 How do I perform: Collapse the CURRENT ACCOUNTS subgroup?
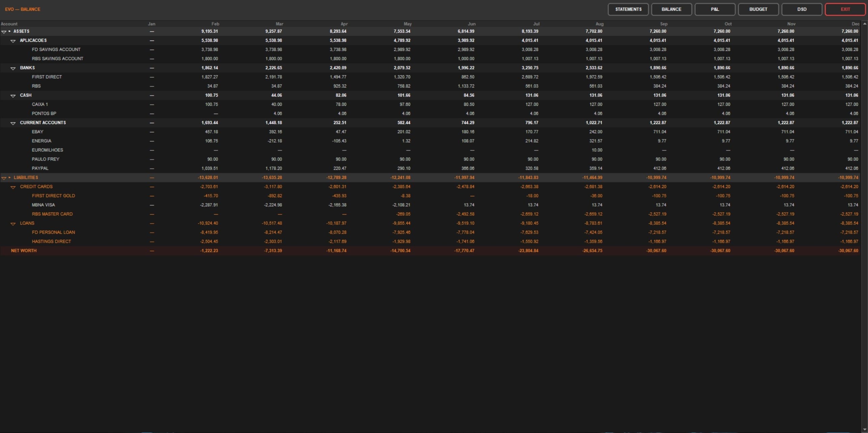point(13,123)
